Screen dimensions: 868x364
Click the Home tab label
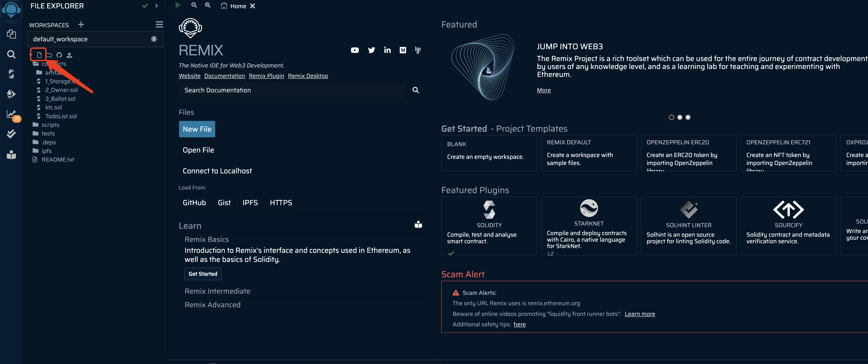click(238, 5)
